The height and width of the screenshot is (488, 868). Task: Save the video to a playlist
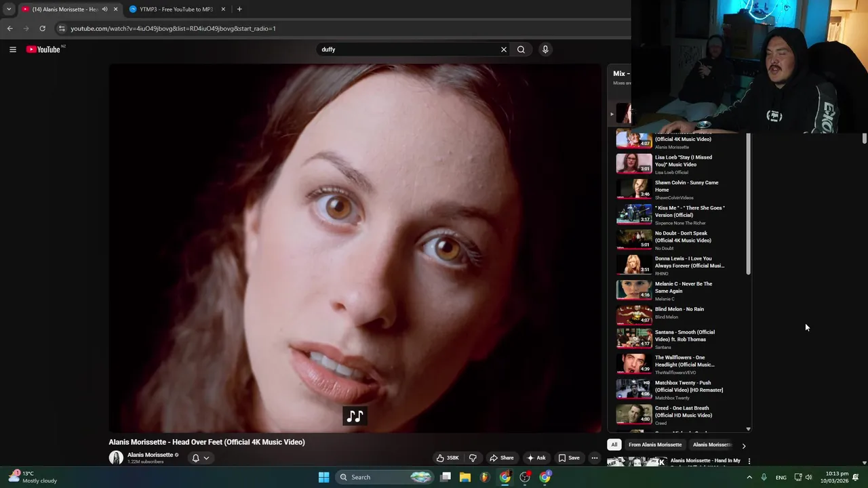pos(569,458)
